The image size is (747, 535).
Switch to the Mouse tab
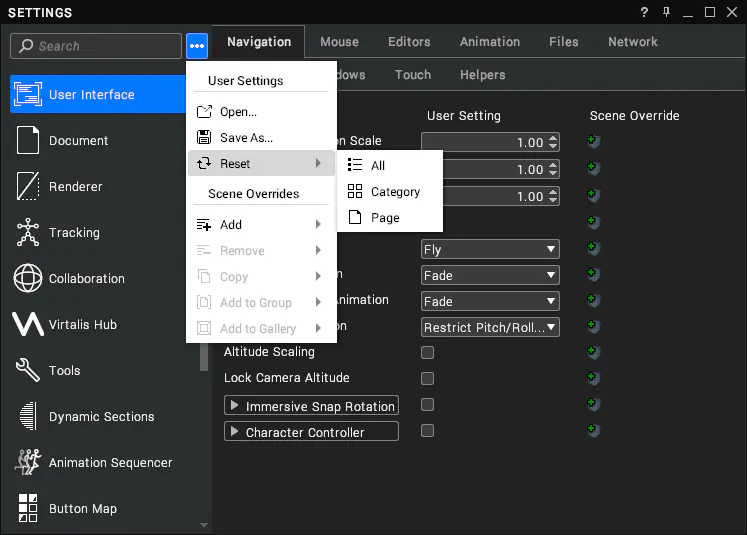point(339,42)
